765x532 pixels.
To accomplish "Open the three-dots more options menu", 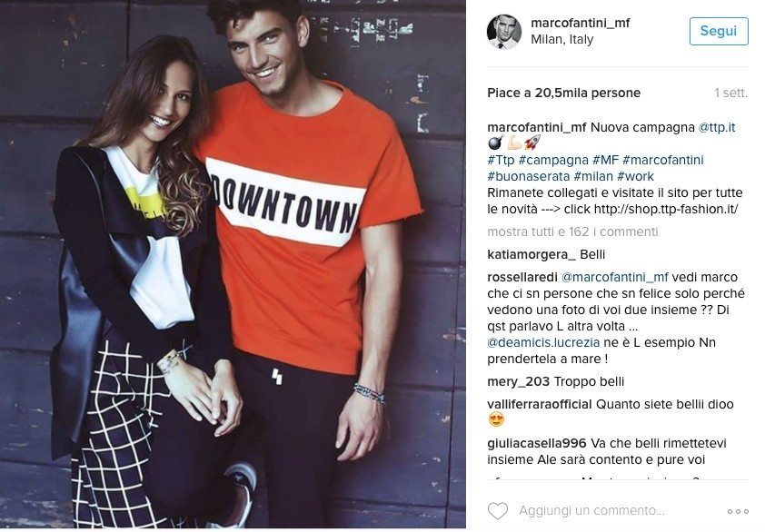I will click(738, 511).
